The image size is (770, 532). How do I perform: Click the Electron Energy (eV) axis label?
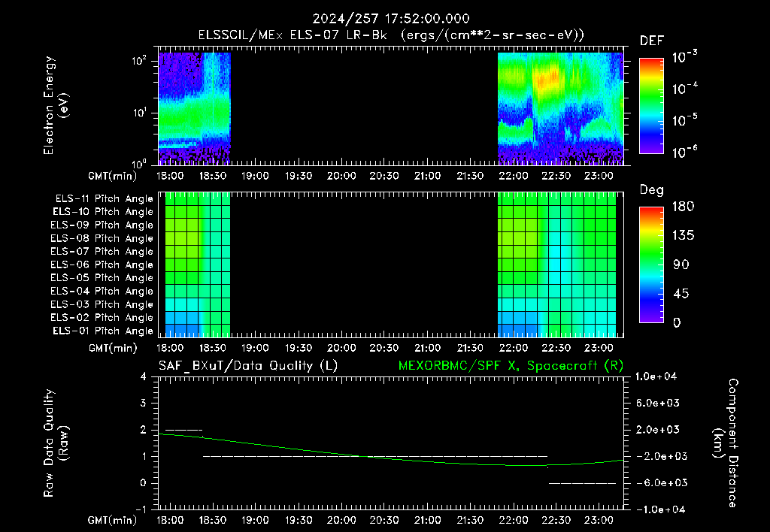coord(56,105)
